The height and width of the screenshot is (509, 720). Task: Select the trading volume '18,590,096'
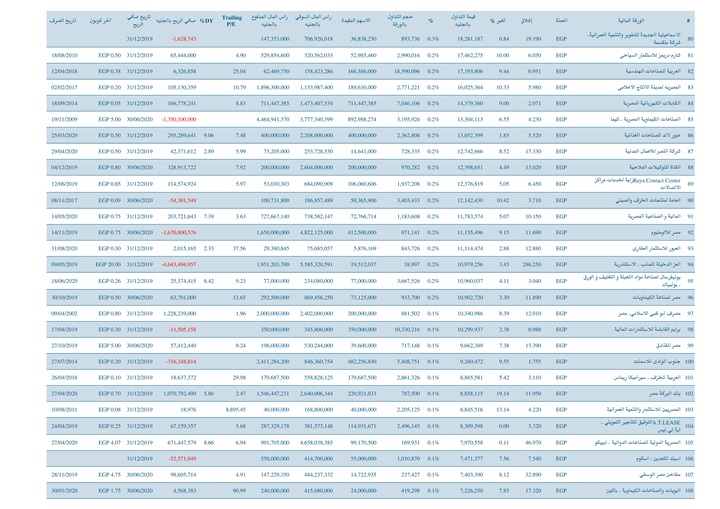[x=407, y=71]
